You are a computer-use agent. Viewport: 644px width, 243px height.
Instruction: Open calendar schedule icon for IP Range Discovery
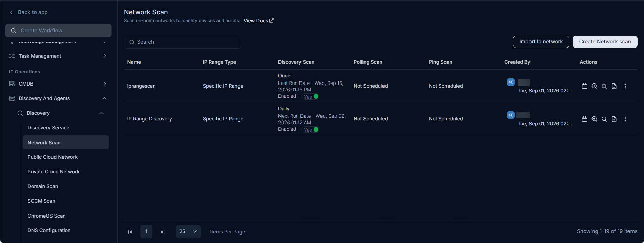point(584,119)
